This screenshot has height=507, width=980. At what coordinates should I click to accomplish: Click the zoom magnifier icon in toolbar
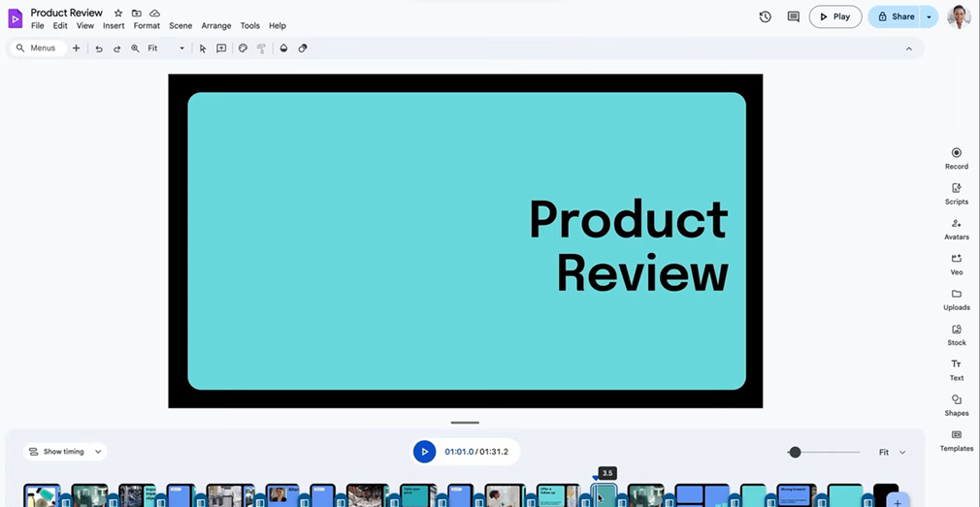[135, 48]
